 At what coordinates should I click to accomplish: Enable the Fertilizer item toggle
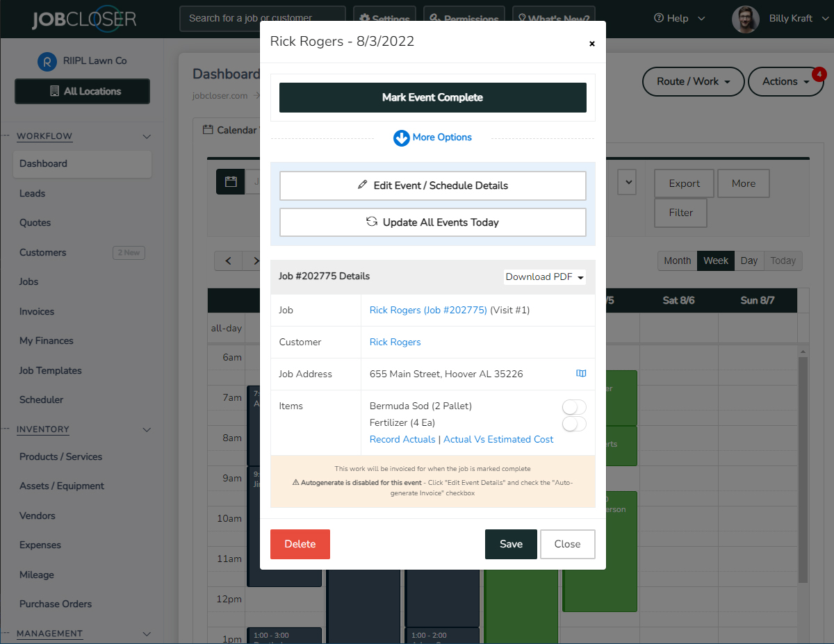click(x=574, y=423)
